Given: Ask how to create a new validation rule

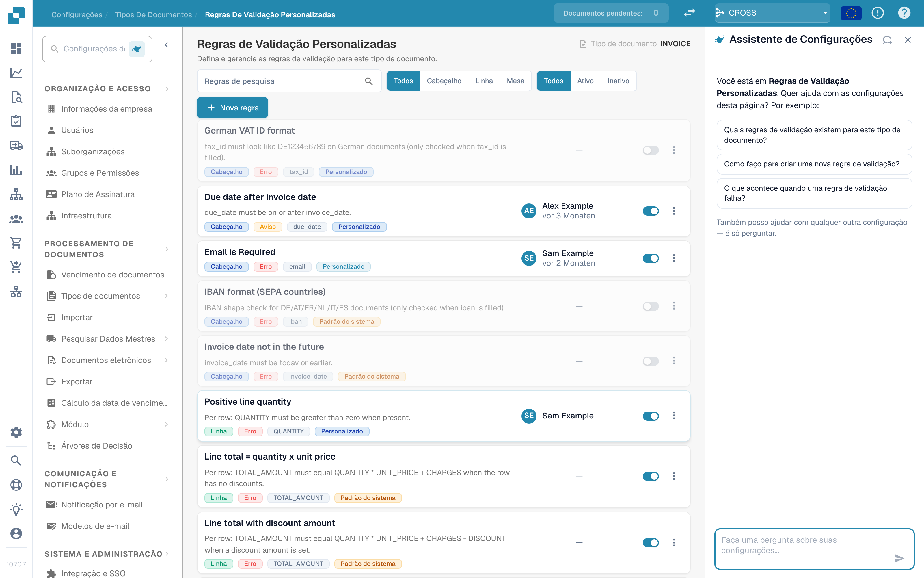Looking at the screenshot, I should pos(814,164).
